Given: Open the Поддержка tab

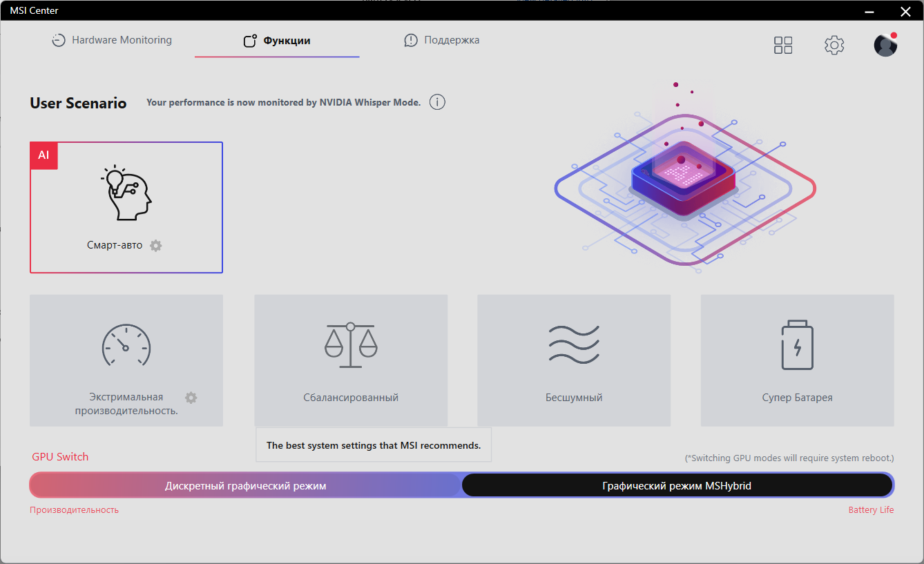Looking at the screenshot, I should click(442, 40).
